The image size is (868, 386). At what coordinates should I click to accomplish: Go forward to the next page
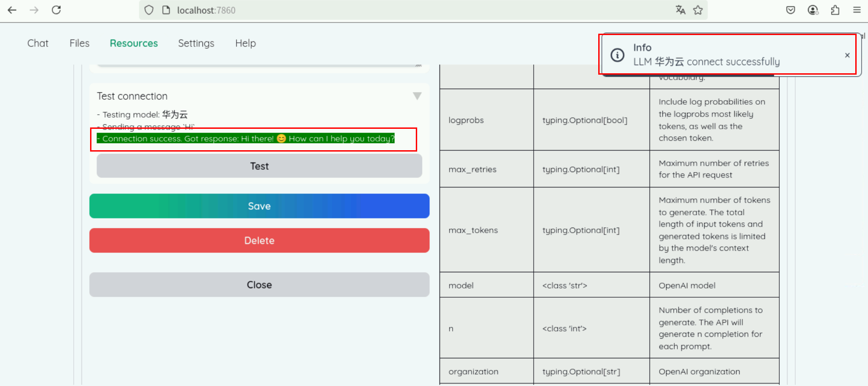[34, 10]
